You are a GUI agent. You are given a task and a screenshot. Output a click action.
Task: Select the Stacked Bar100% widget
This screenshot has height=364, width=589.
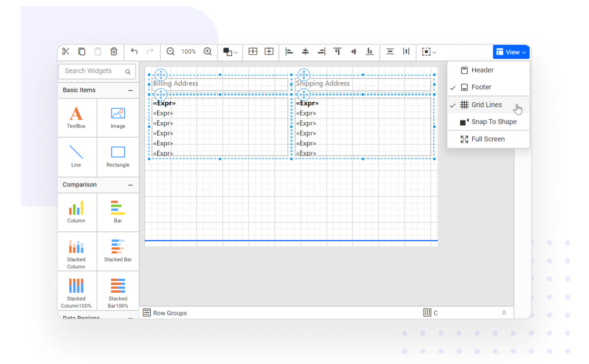point(118,291)
